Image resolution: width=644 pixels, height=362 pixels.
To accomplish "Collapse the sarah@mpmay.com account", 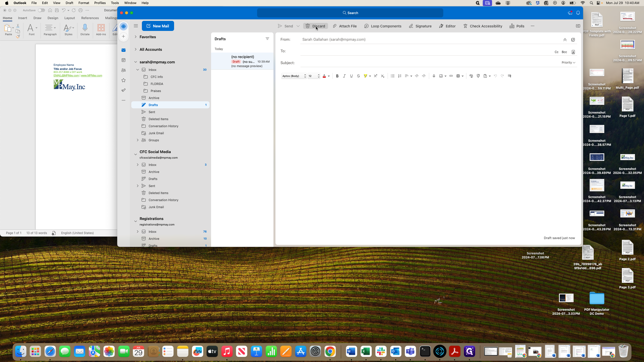I will 136,62.
